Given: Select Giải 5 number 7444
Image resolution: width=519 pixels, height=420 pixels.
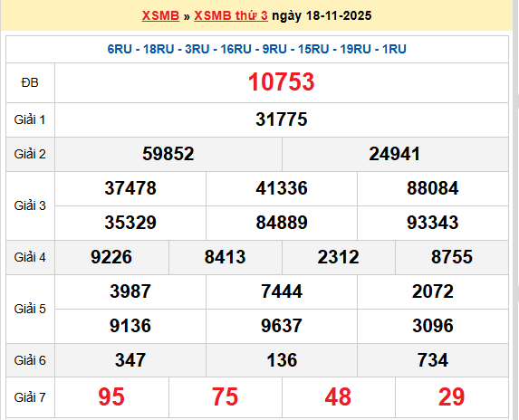Looking at the screenshot, I should click(x=282, y=291).
